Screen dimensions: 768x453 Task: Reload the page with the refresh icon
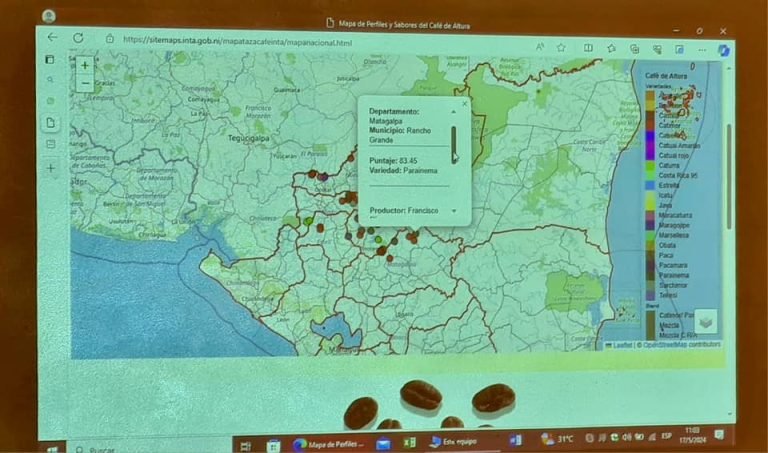click(x=78, y=38)
